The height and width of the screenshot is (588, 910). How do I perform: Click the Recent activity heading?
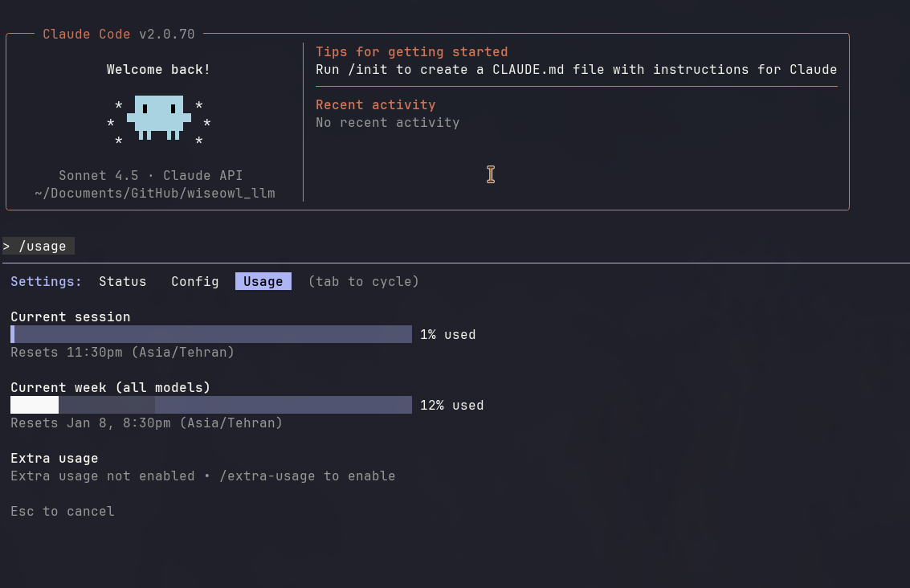tap(375, 104)
